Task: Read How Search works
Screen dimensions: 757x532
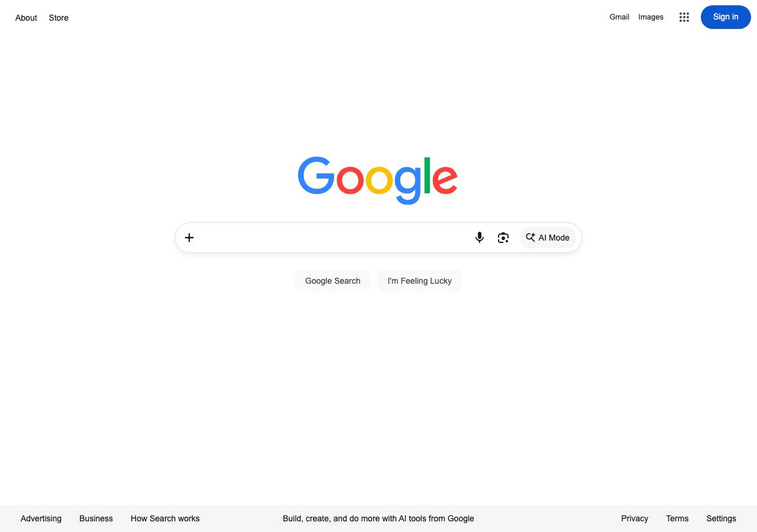Action: [x=165, y=518]
